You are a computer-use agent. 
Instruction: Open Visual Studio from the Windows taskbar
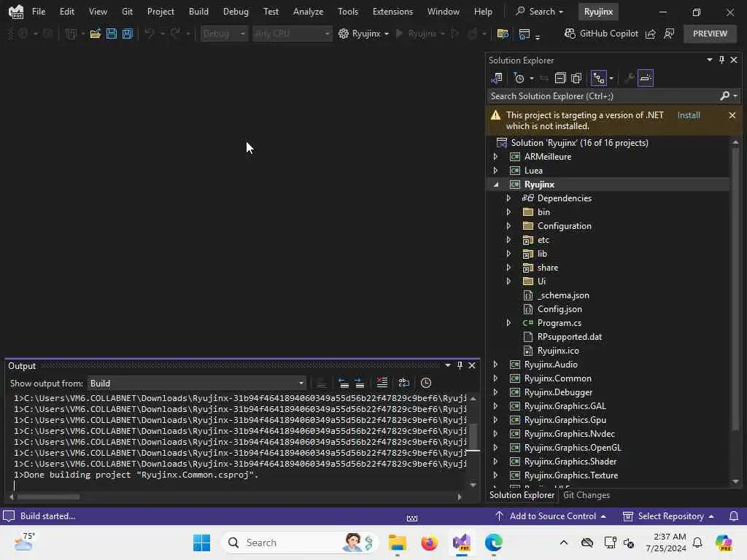(462, 542)
